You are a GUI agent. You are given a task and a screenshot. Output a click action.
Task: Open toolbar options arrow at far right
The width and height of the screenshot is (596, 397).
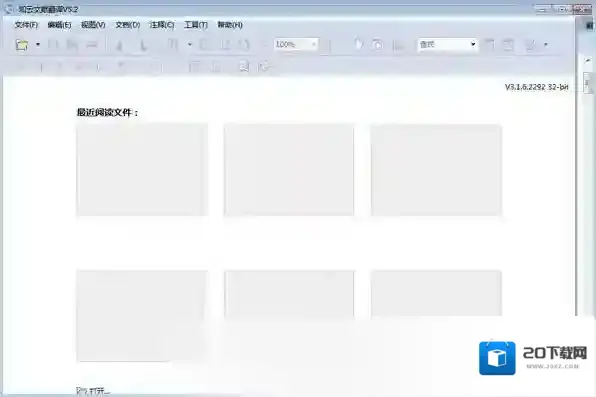click(x=546, y=44)
